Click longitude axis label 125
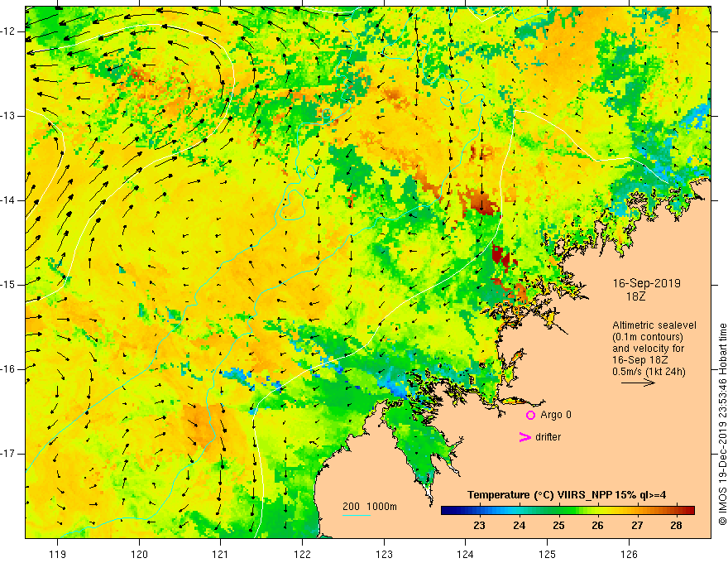This screenshot has width=728, height=563. 548,554
